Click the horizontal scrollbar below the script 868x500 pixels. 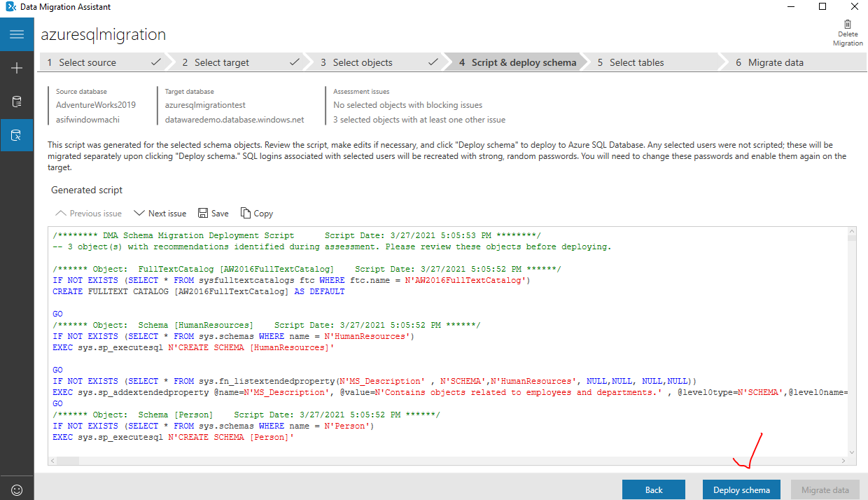pos(280,461)
